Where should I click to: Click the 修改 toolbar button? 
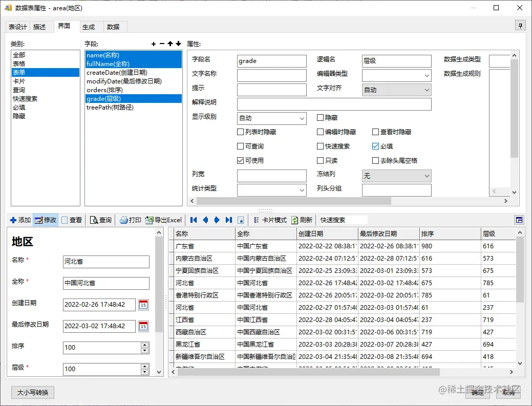point(46,220)
